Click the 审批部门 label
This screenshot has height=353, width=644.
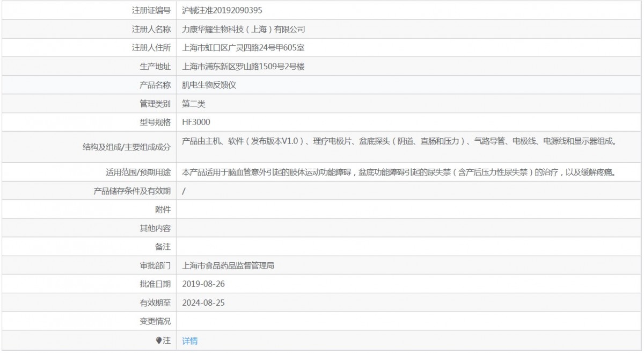coord(155,265)
